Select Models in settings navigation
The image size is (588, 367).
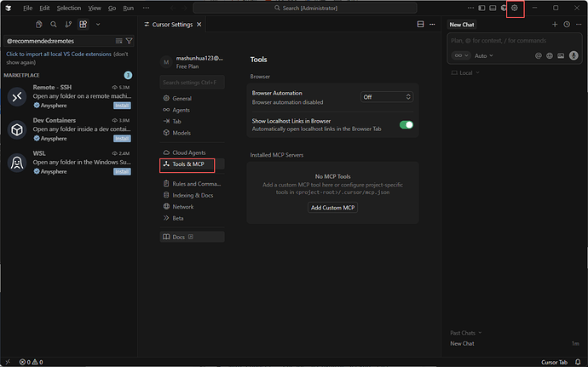(182, 133)
